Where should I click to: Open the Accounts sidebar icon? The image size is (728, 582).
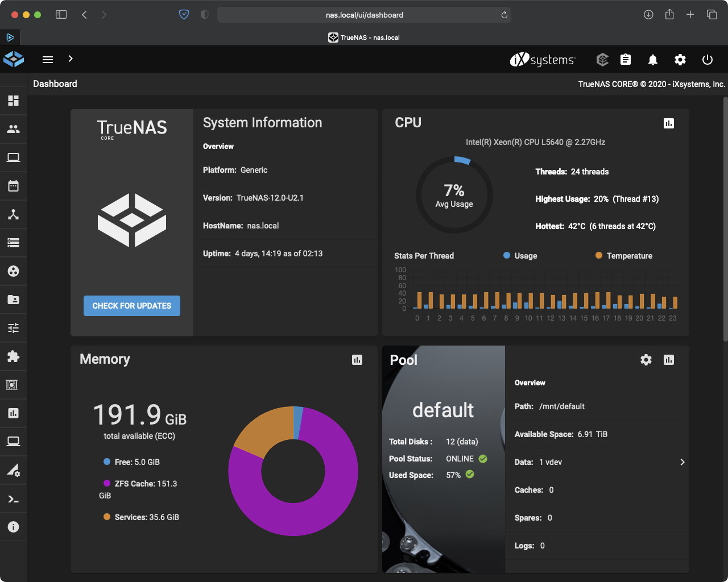pos(13,129)
